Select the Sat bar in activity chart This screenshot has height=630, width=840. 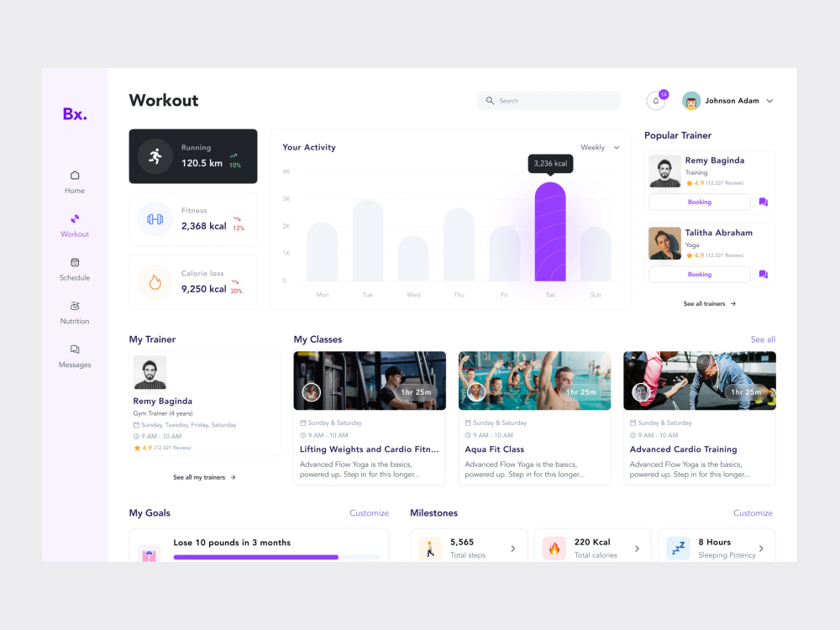[550, 232]
